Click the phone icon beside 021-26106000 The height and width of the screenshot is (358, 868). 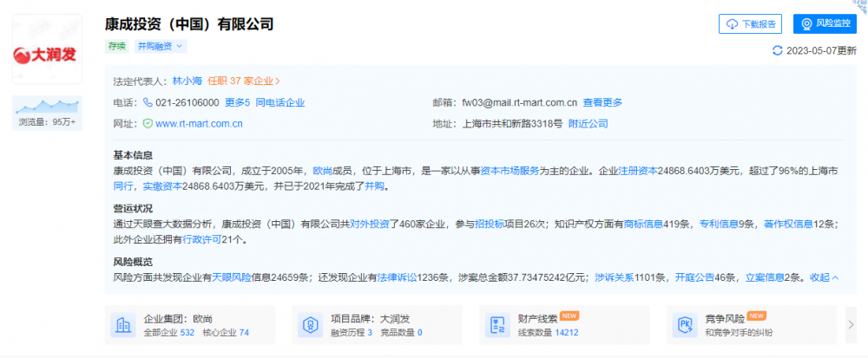coord(148,102)
